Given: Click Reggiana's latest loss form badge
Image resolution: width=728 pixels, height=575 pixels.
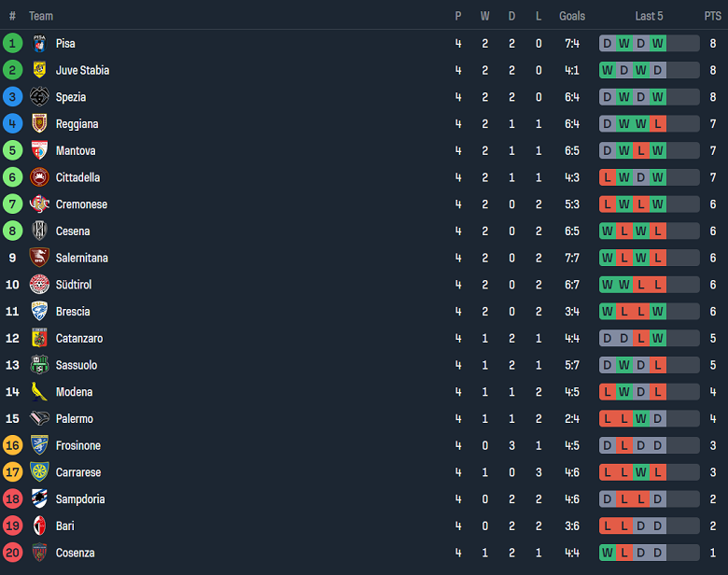Looking at the screenshot, I should [x=658, y=124].
